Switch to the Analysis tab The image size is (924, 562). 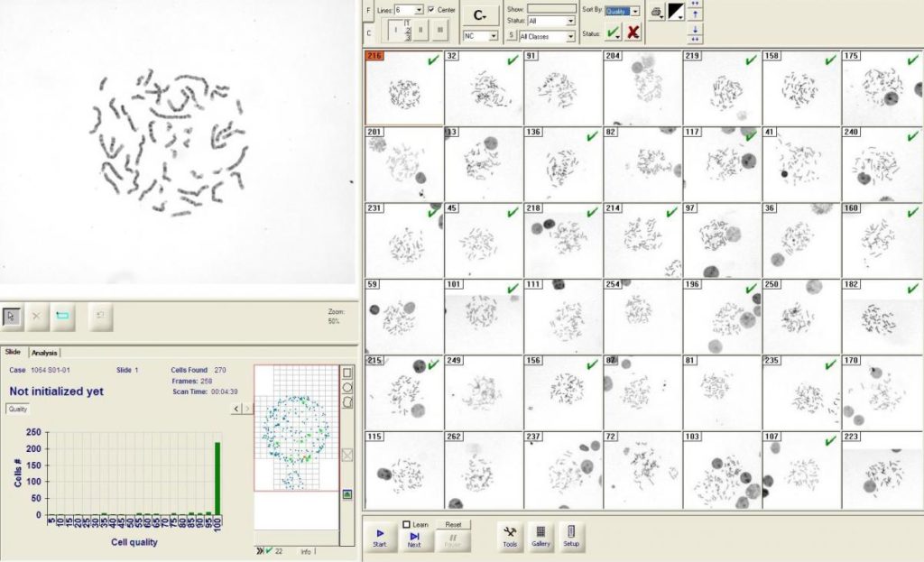(44, 352)
